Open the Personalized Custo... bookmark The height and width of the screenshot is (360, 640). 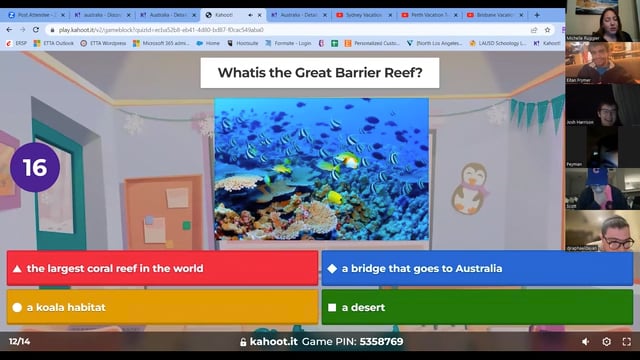372,43
